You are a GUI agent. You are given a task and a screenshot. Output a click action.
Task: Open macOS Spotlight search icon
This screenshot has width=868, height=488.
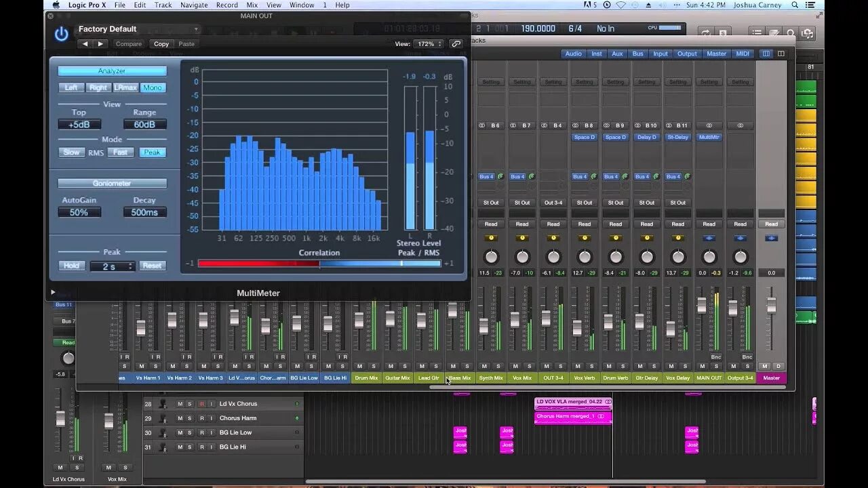795,5
